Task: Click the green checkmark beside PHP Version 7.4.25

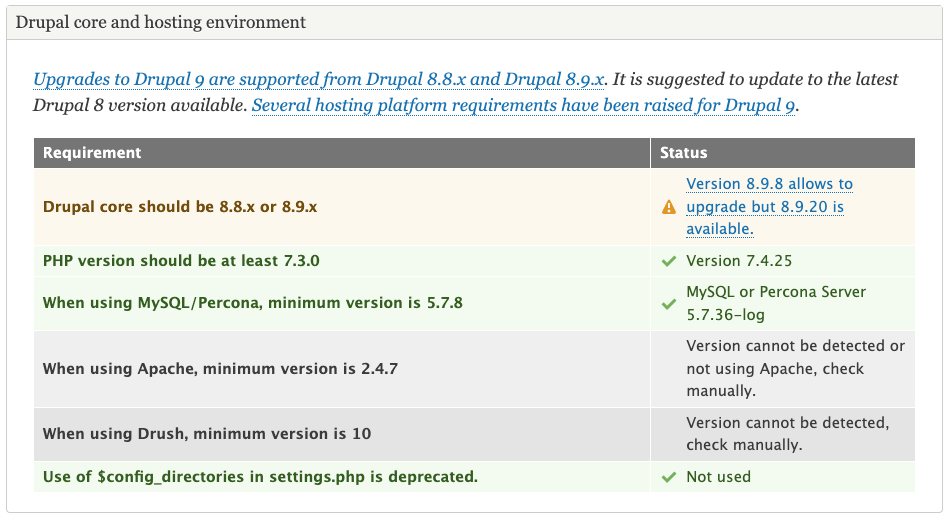Action: [669, 261]
